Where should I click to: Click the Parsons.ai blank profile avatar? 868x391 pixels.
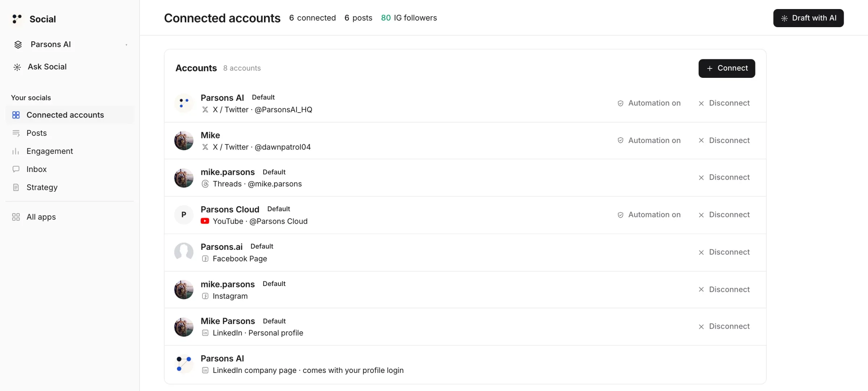(184, 252)
